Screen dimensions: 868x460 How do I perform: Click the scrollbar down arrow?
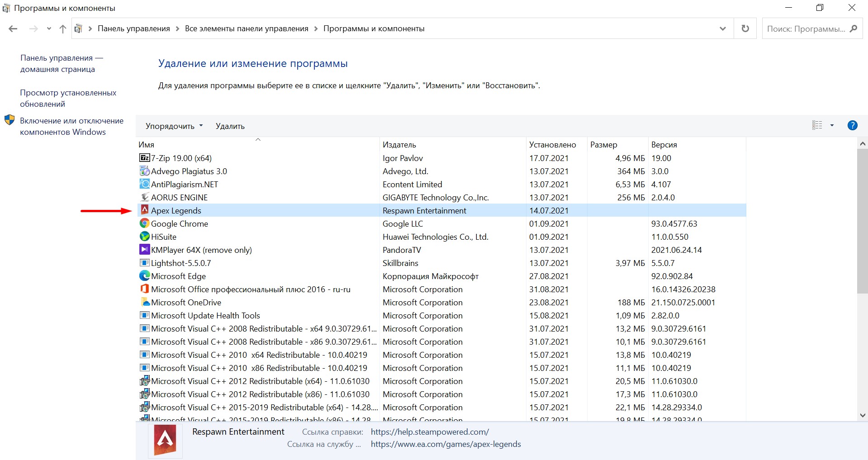tap(862, 415)
